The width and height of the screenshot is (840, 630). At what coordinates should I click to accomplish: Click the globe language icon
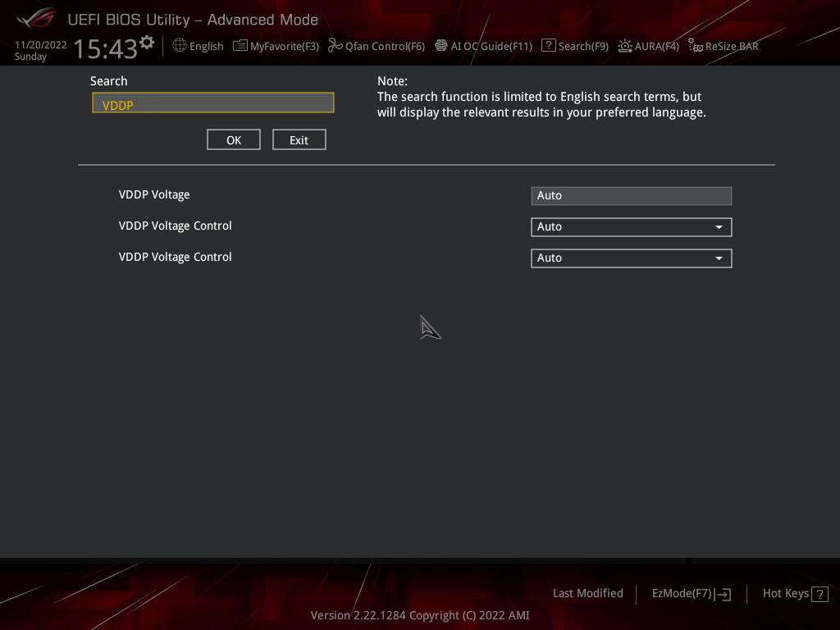click(180, 46)
